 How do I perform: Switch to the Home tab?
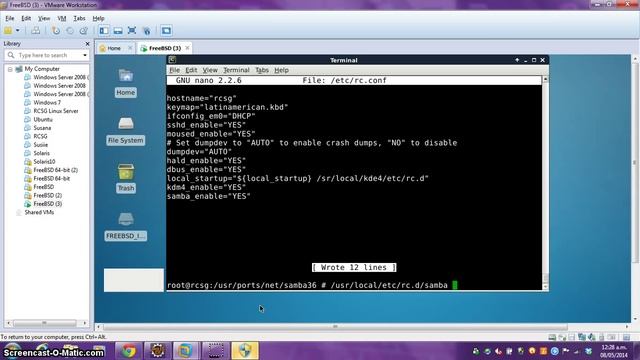click(114, 48)
